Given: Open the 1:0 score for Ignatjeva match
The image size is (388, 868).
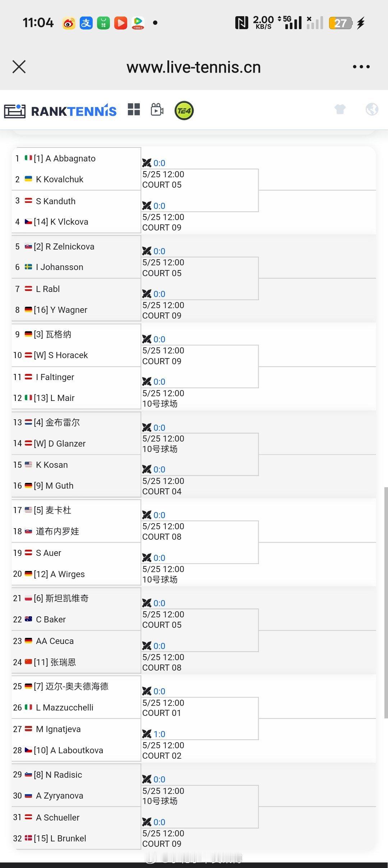Looking at the screenshot, I should pyautogui.click(x=159, y=734).
